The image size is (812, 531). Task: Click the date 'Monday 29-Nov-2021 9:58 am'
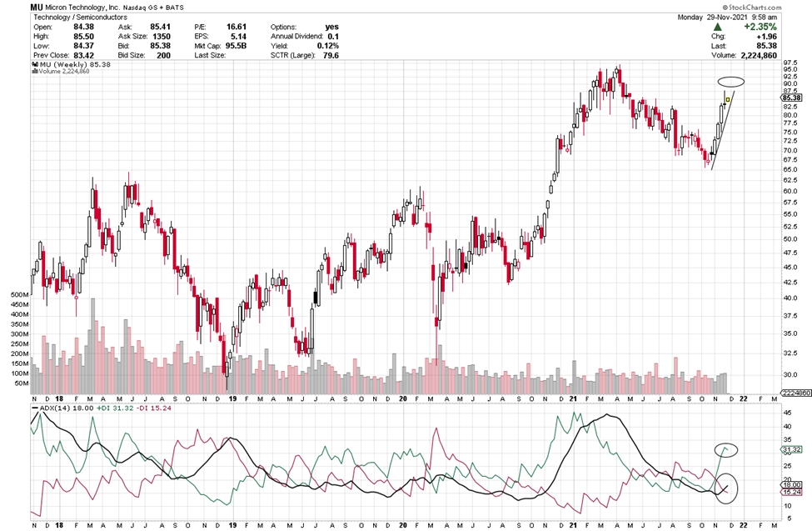click(727, 18)
